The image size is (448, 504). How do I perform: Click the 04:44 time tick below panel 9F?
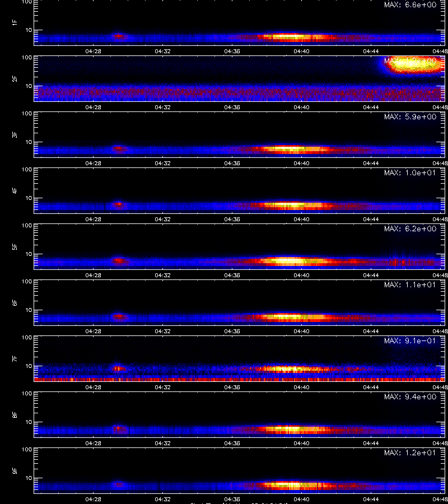coord(371,499)
